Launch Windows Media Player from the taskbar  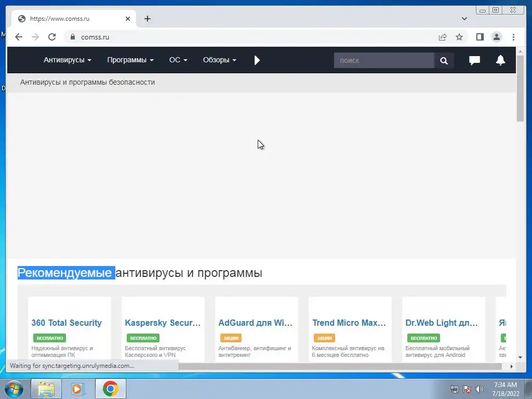pyautogui.click(x=78, y=389)
